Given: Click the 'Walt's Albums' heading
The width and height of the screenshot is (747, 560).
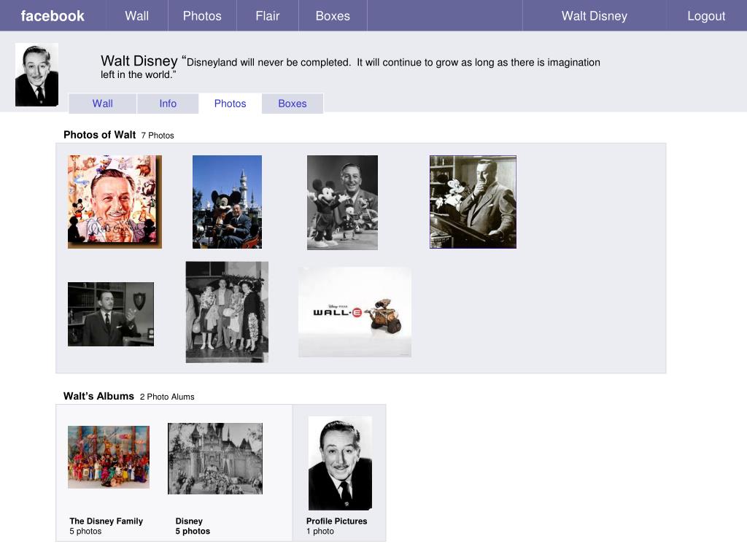Looking at the screenshot, I should pos(98,396).
